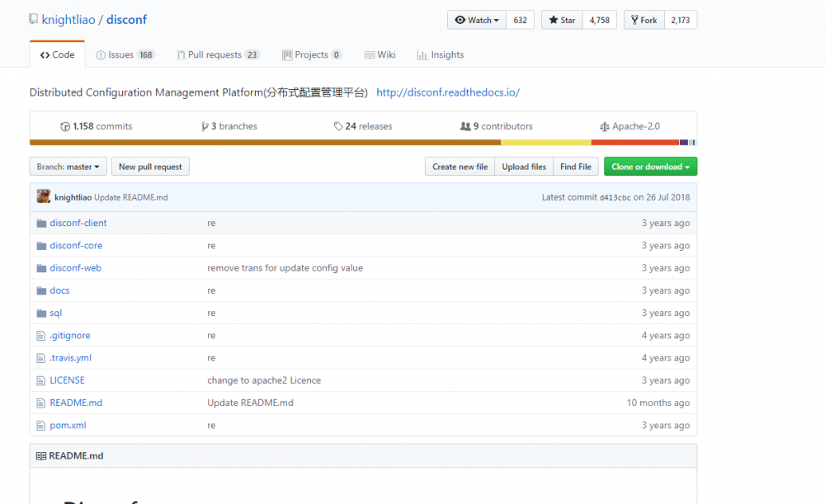
Task: View the 4,758 stargazers count
Action: 599,20
